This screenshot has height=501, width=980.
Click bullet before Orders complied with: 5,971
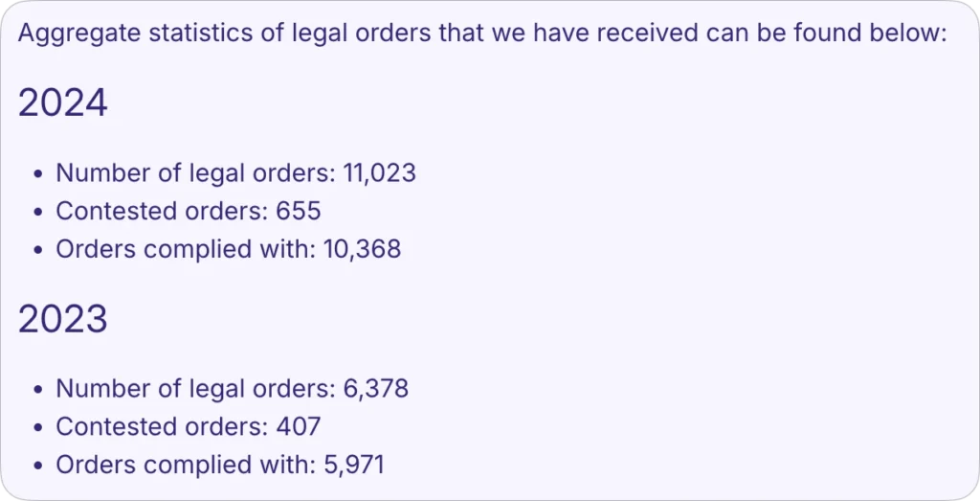(38, 466)
